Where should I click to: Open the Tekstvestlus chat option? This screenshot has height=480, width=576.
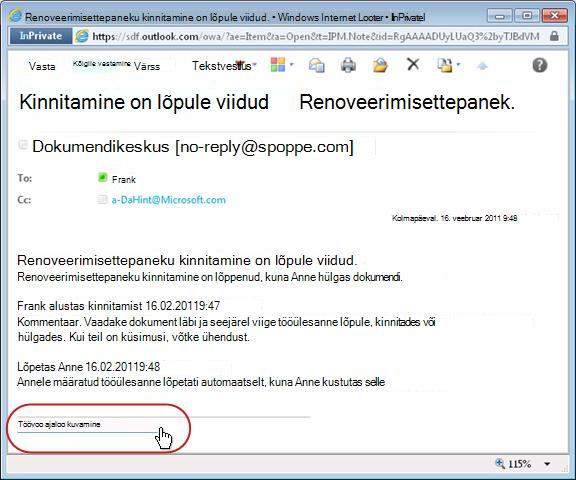[222, 66]
